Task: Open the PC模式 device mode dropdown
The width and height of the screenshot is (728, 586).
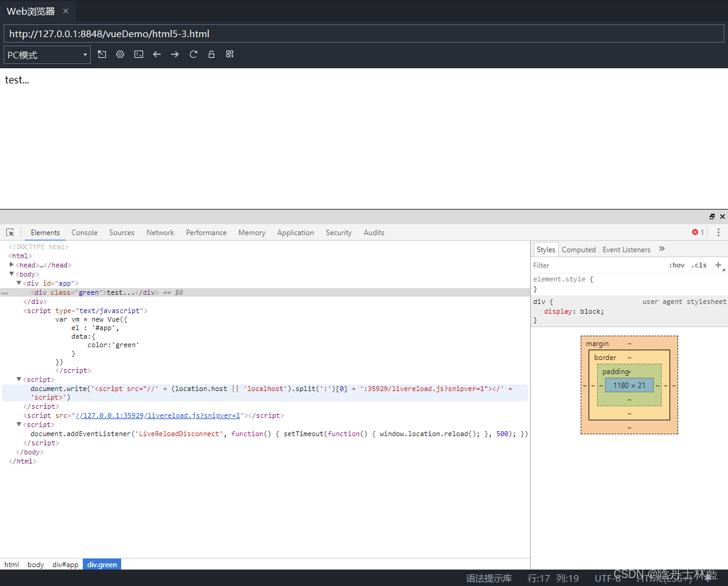Action: pos(47,55)
